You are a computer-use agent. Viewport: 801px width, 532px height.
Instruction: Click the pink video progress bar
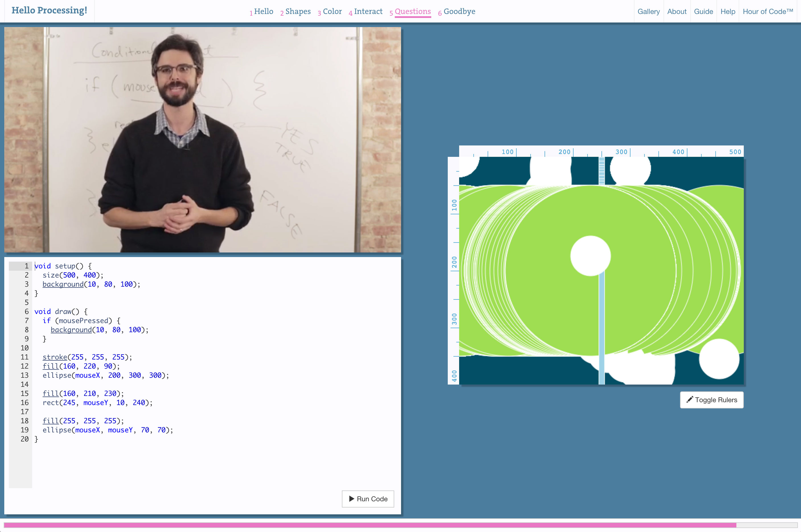click(x=370, y=525)
